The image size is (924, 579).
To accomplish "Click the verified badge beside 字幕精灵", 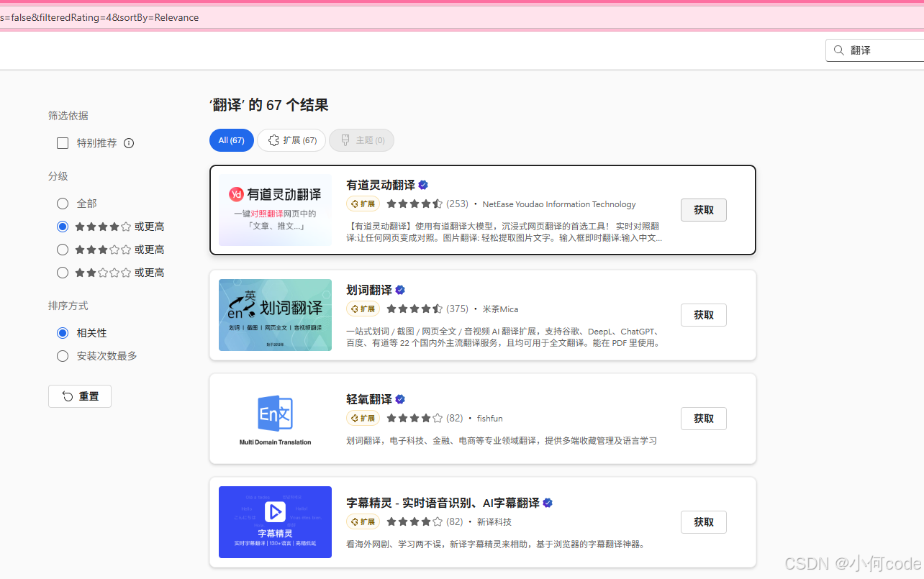I will point(547,503).
